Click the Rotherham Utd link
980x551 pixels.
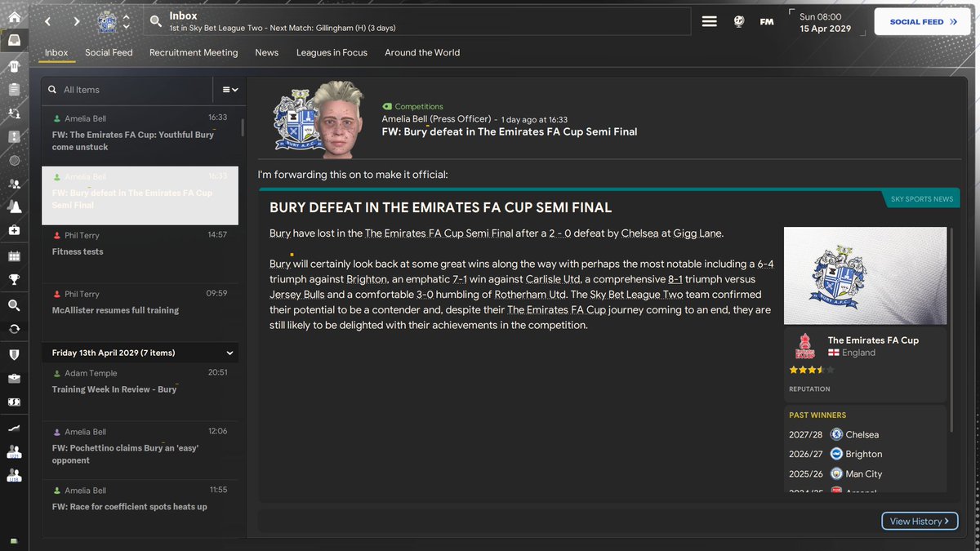coord(529,295)
